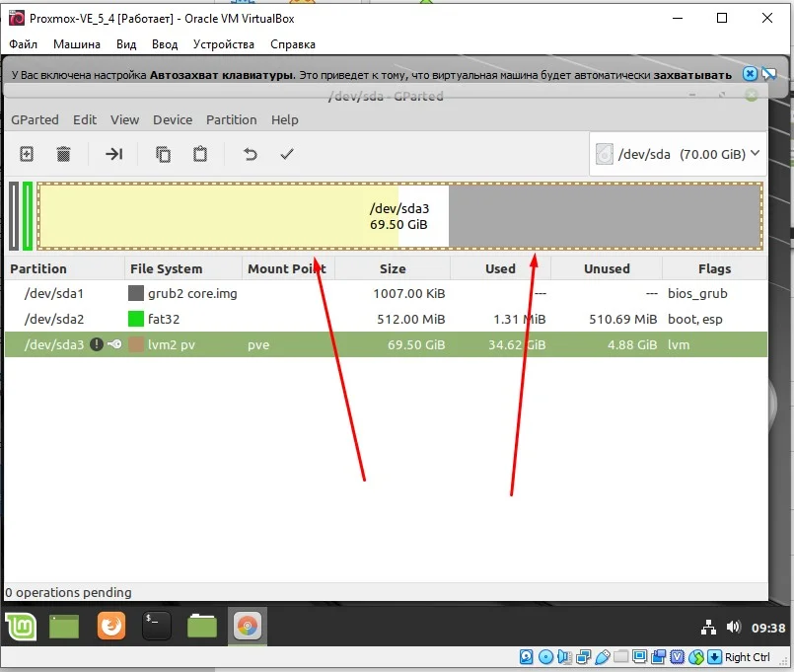Image resolution: width=794 pixels, height=672 pixels.
Task: Click the show desktop taskbar icon
Action: click(64, 627)
